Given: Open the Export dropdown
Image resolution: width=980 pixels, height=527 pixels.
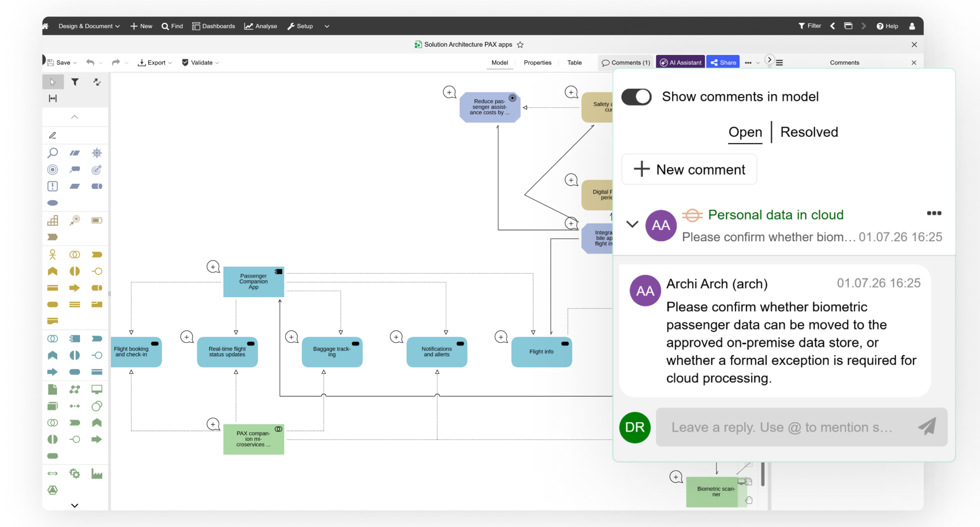Looking at the screenshot, I should (155, 62).
